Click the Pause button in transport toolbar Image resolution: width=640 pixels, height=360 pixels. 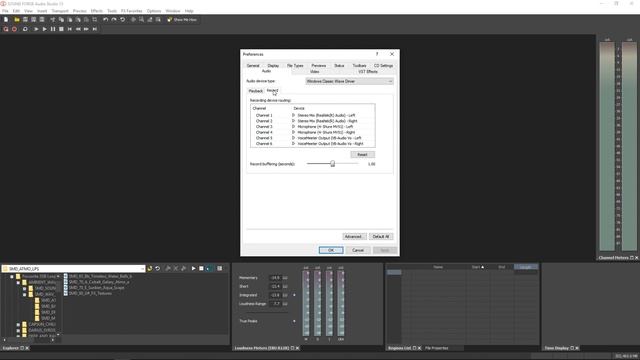(x=53, y=29)
